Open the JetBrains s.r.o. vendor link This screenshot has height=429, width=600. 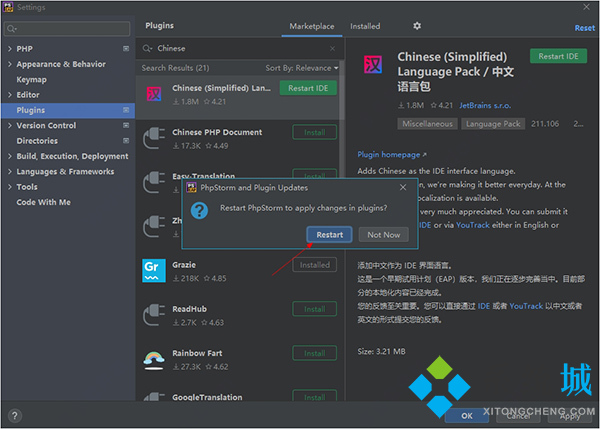click(485, 105)
